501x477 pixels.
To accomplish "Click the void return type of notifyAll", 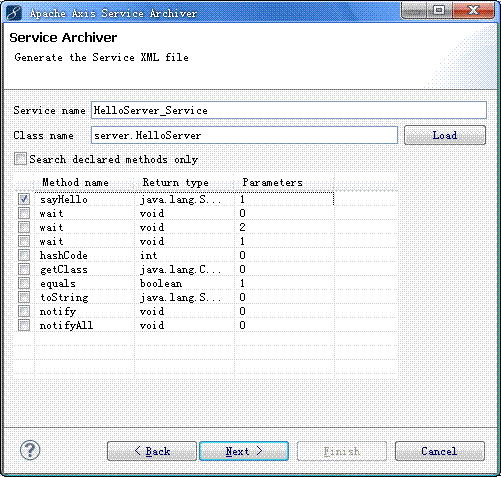I will (x=152, y=325).
